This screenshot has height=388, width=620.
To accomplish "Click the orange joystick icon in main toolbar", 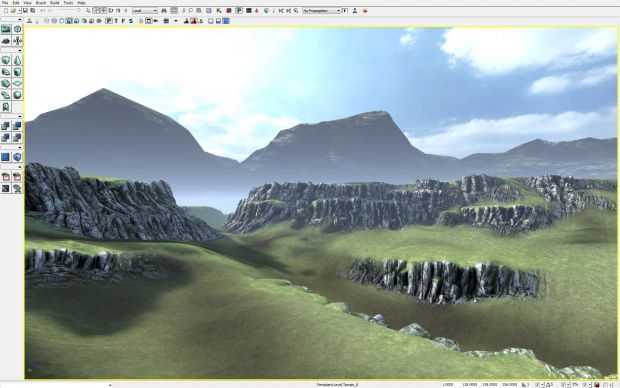I will pos(365,11).
